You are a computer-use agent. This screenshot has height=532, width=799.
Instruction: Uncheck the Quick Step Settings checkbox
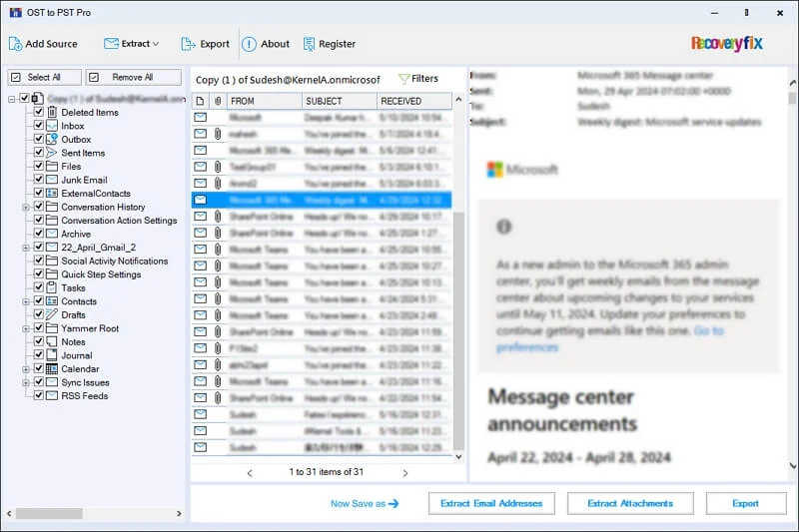coord(39,273)
